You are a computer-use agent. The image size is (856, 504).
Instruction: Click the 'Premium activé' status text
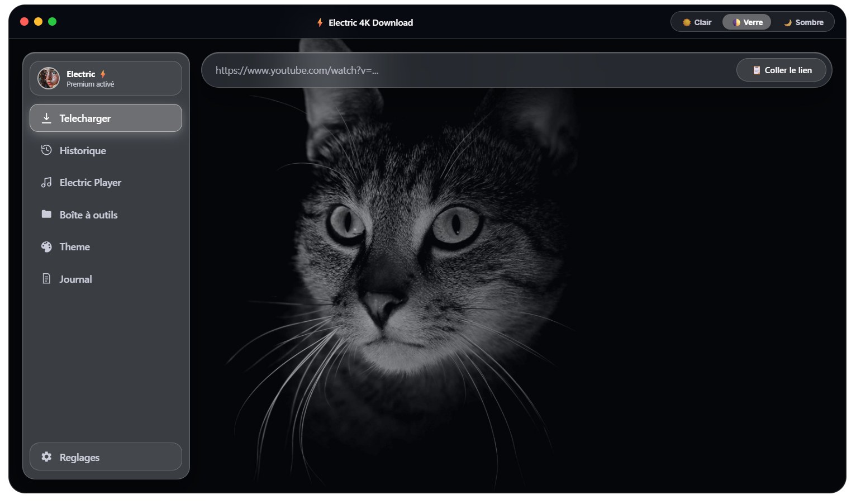[x=90, y=84]
